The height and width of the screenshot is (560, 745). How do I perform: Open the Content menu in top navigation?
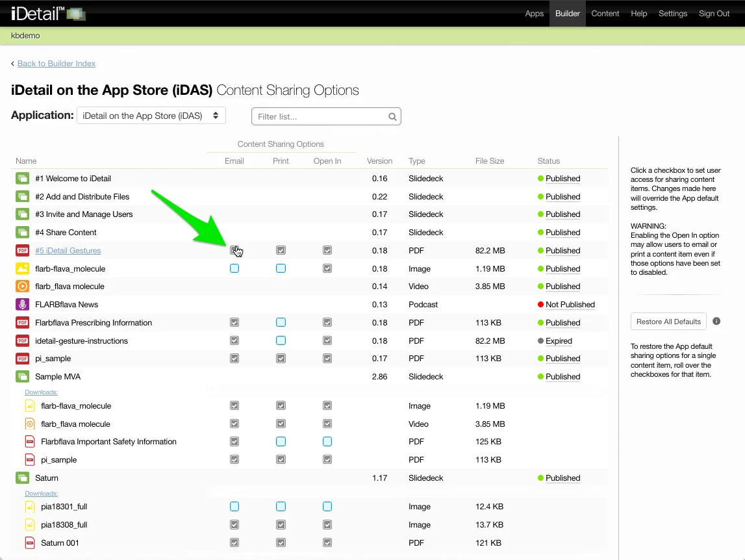(605, 14)
